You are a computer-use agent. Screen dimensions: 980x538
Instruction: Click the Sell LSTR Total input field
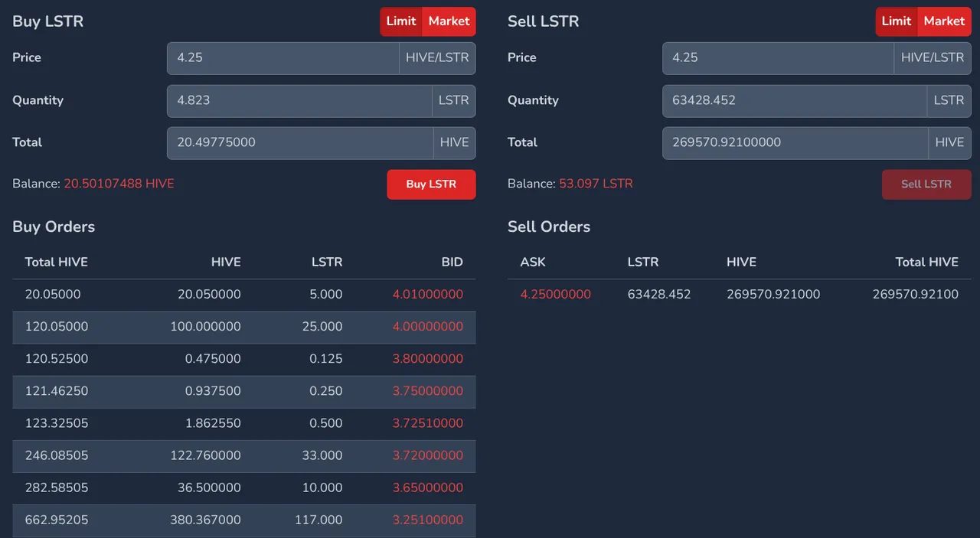tap(795, 143)
